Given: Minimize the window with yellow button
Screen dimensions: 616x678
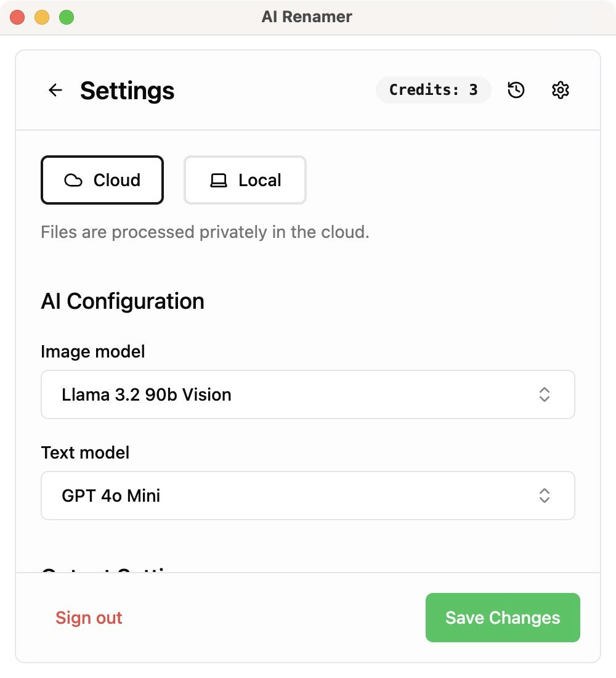Looking at the screenshot, I should pyautogui.click(x=42, y=17).
